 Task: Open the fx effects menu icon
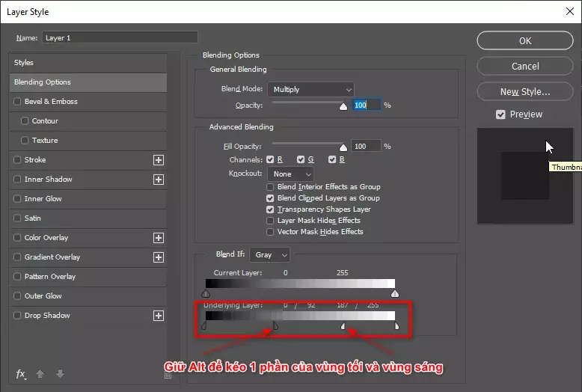coord(21,374)
